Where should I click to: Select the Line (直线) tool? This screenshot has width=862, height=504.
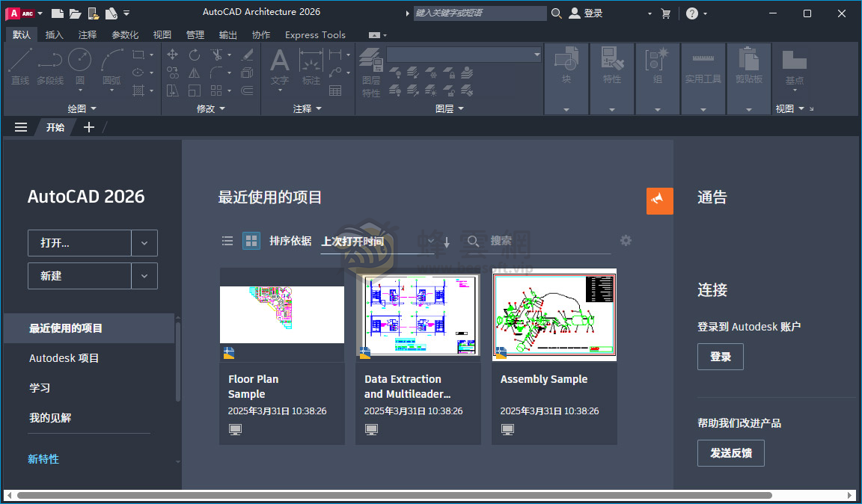(x=20, y=67)
